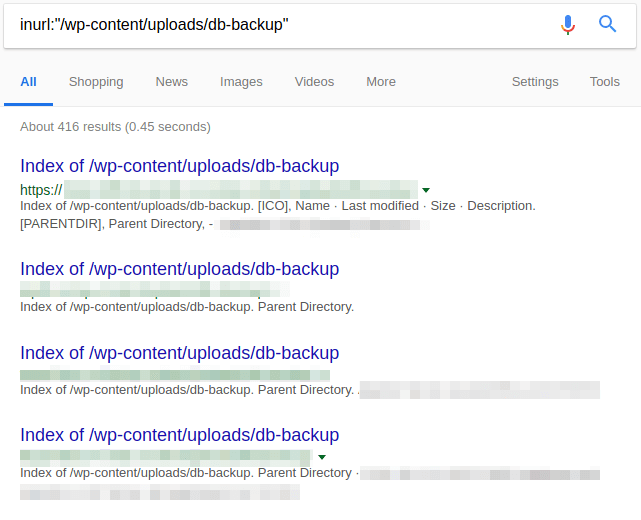The width and height of the screenshot is (641, 520).
Task: Open the Images tab
Action: (241, 82)
